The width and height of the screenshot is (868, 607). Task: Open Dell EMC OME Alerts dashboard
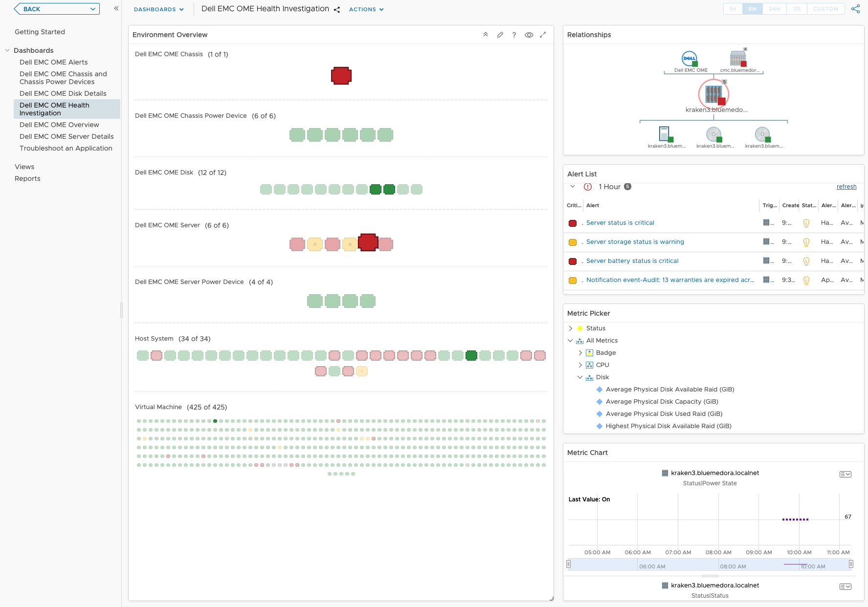click(x=54, y=62)
